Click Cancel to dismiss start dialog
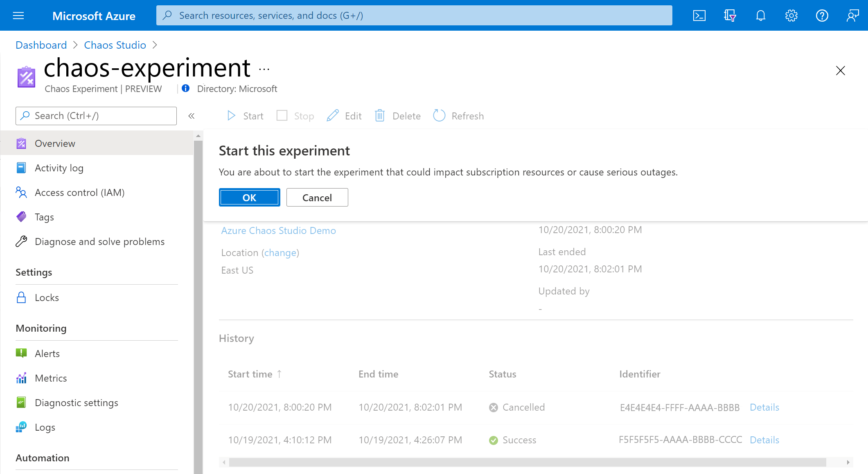 pos(317,197)
